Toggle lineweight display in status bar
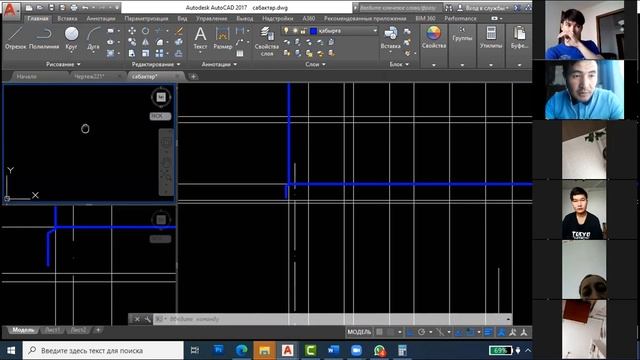The image size is (640, 360). point(488,332)
